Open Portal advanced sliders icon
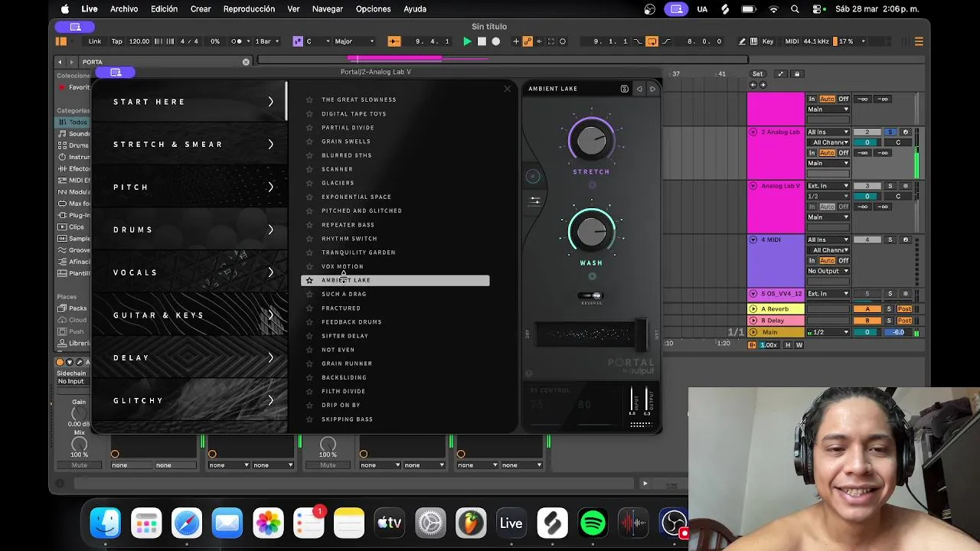The height and width of the screenshot is (551, 980). (534, 201)
